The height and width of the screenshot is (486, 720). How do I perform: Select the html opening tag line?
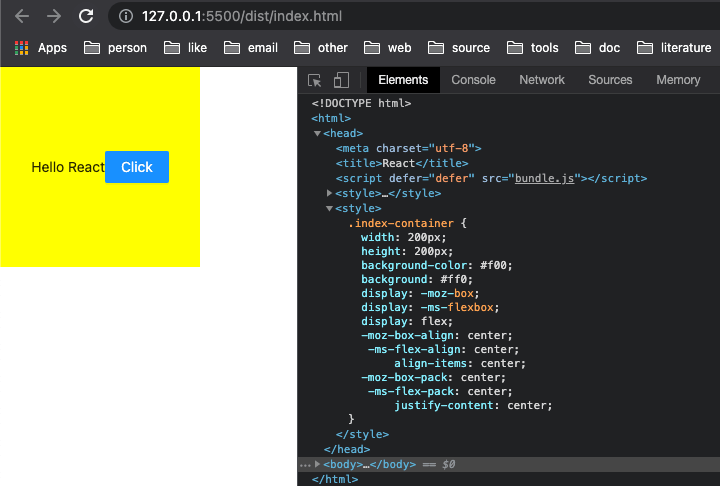point(331,119)
